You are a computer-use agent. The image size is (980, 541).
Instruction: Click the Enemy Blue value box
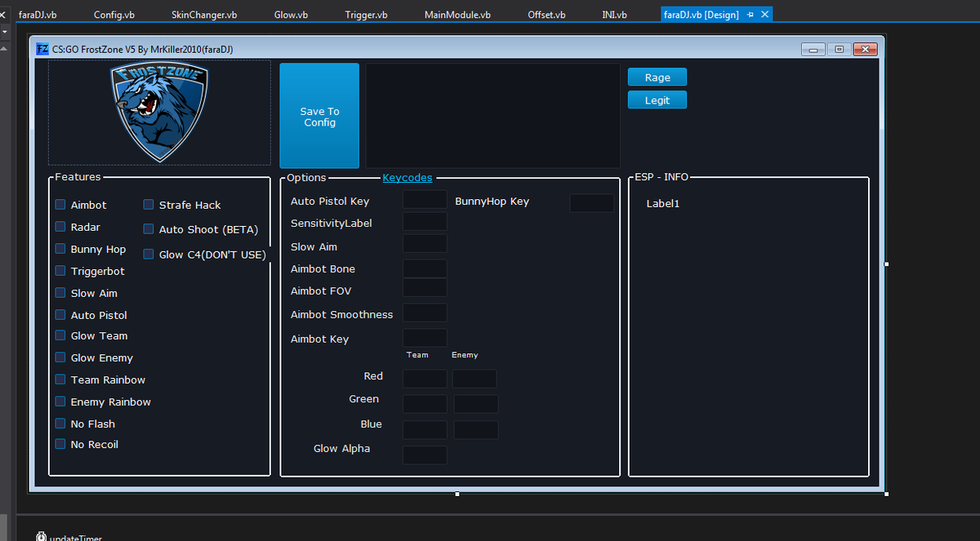pyautogui.click(x=476, y=430)
